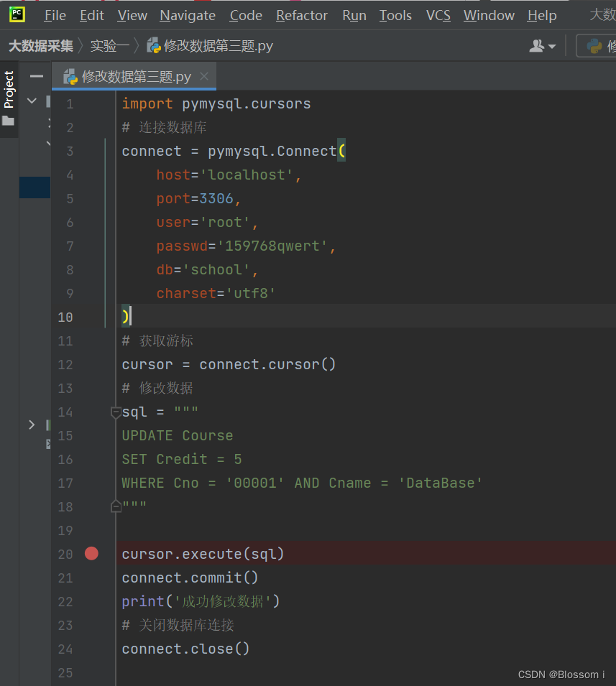Open the Run menu
The width and height of the screenshot is (616, 686).
pos(354,15)
